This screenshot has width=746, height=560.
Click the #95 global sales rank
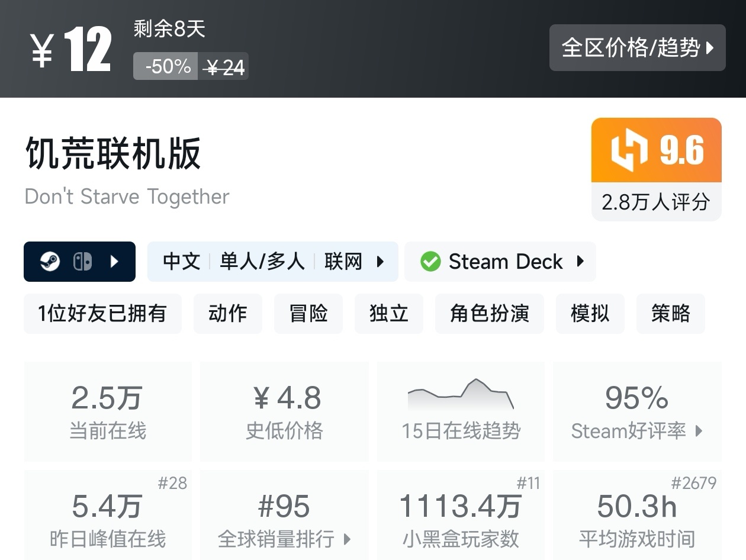(284, 507)
